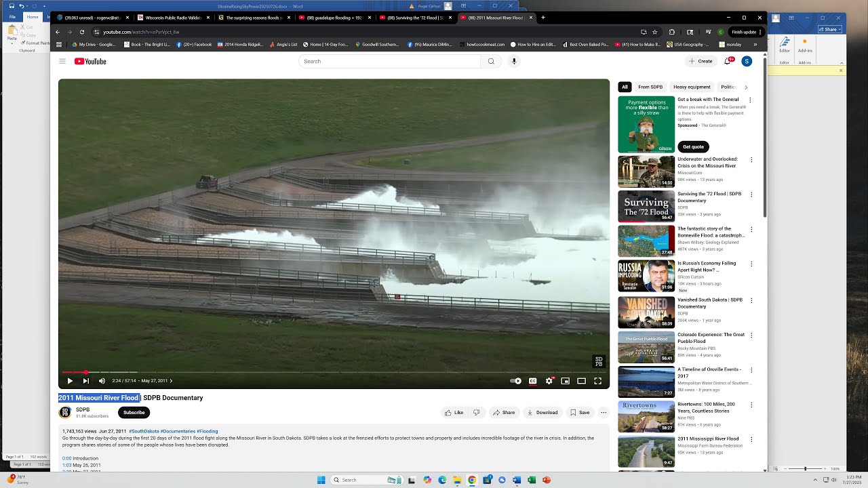868x488 pixels.
Task: Switch to Surviving the '72 Flood tab
Action: click(415, 18)
